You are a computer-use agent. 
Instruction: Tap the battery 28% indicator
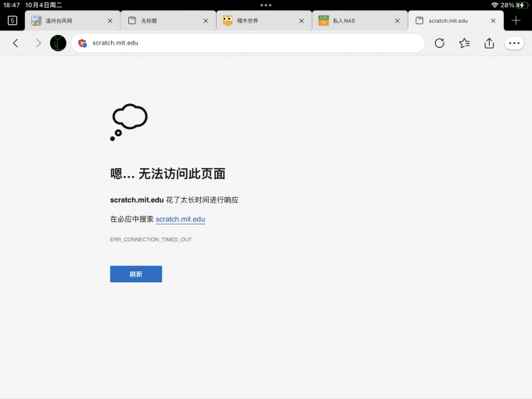[x=514, y=5]
